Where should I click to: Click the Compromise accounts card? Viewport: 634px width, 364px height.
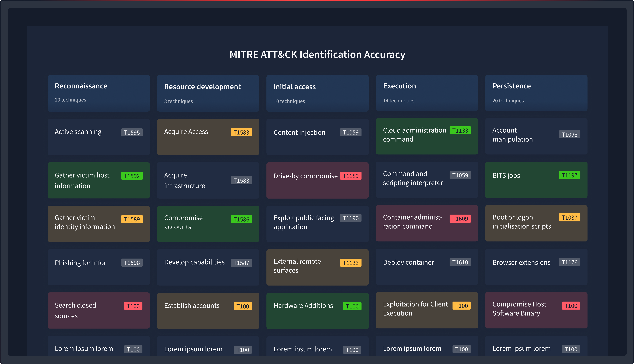pyautogui.click(x=208, y=224)
